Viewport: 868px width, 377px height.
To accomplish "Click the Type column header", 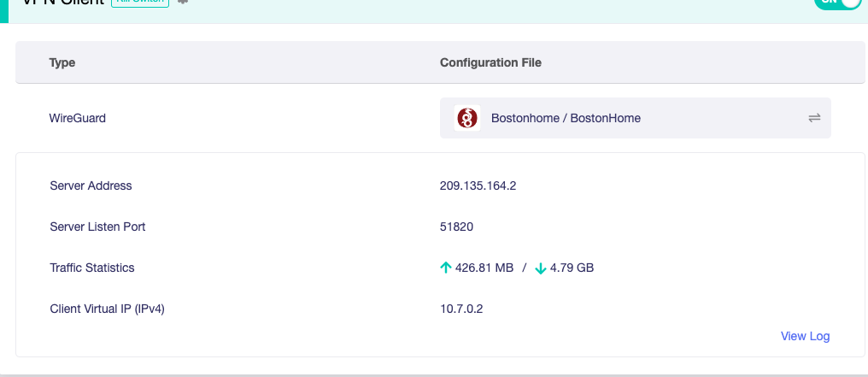I will click(x=62, y=62).
